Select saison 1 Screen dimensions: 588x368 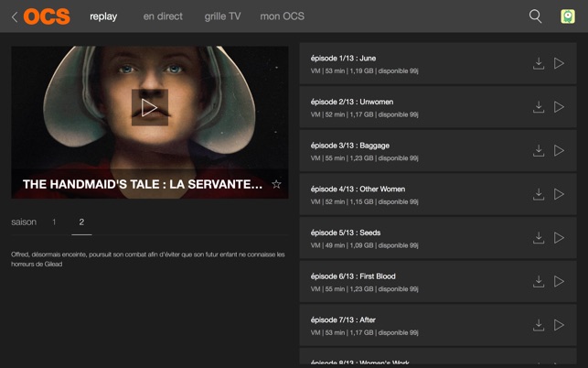54,222
